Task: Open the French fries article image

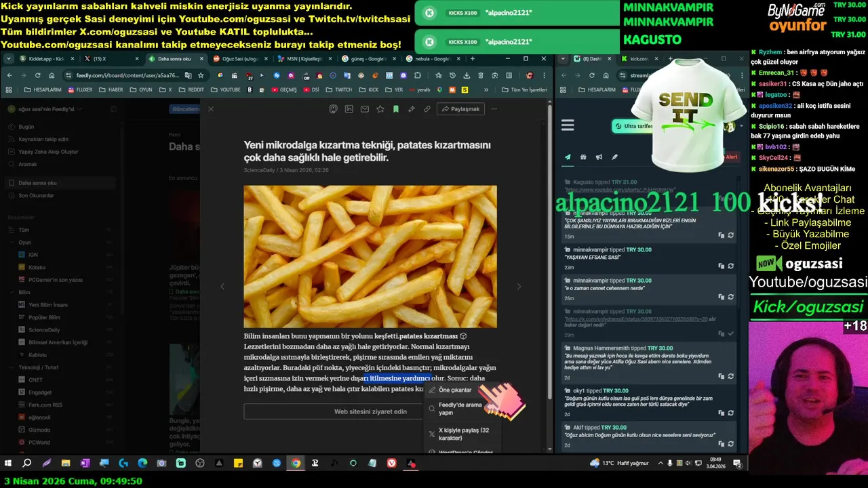Action: point(370,257)
